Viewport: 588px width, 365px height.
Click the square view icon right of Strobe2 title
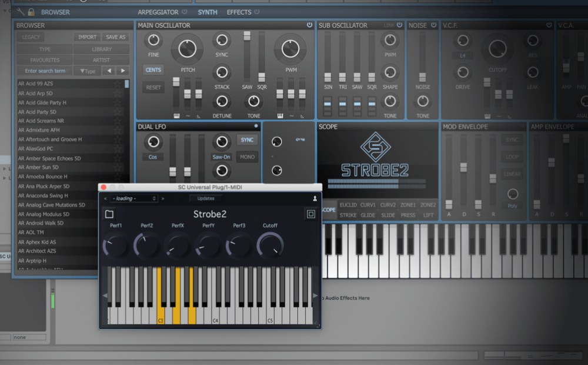[311, 214]
